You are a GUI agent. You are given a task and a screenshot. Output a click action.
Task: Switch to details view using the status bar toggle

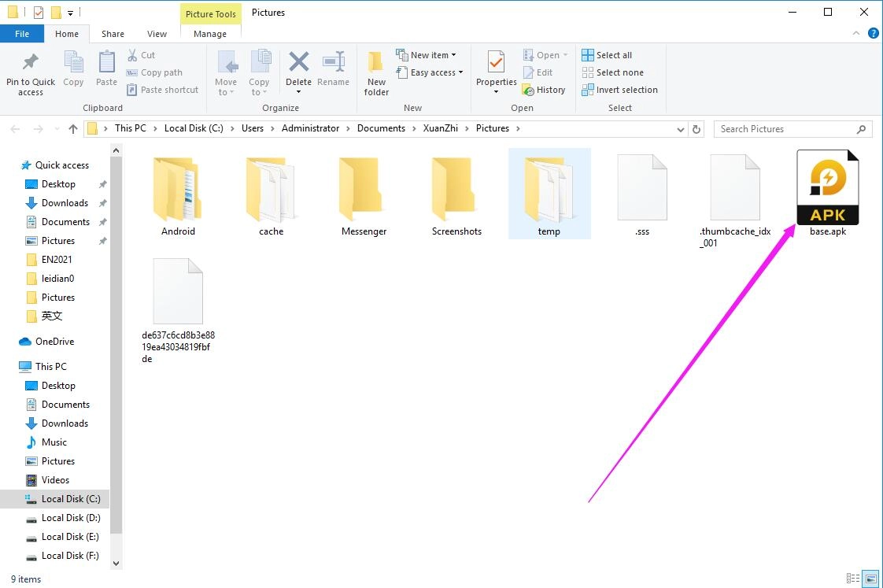pos(853,579)
